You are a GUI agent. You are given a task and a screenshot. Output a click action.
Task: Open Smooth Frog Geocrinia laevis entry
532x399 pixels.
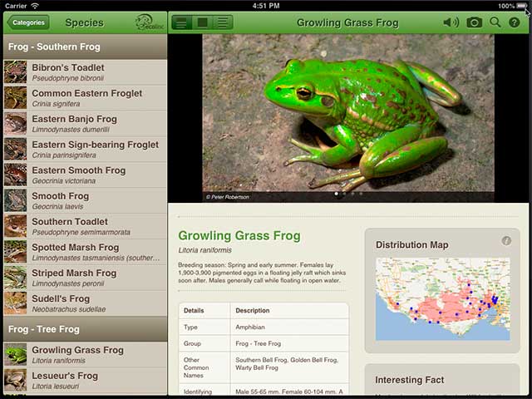pos(85,201)
